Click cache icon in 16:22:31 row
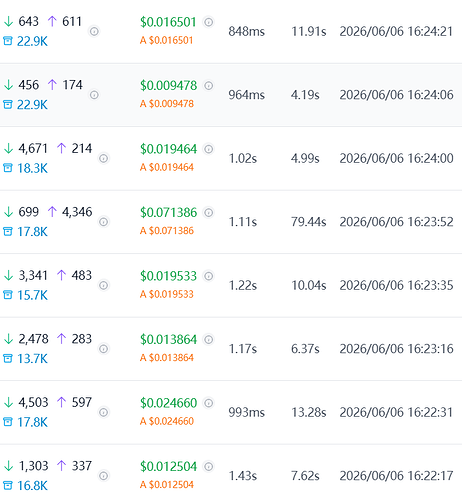The width and height of the screenshot is (462, 500). pos(8,422)
